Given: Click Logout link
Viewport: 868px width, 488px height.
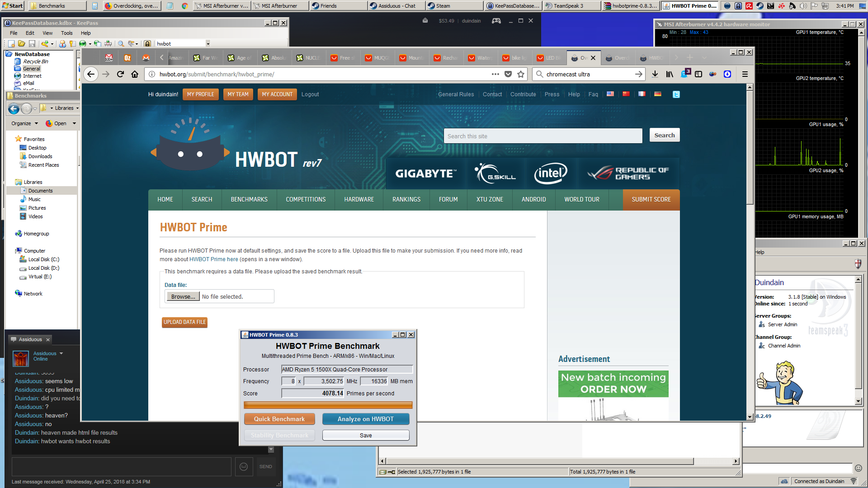Looking at the screenshot, I should point(310,94).
